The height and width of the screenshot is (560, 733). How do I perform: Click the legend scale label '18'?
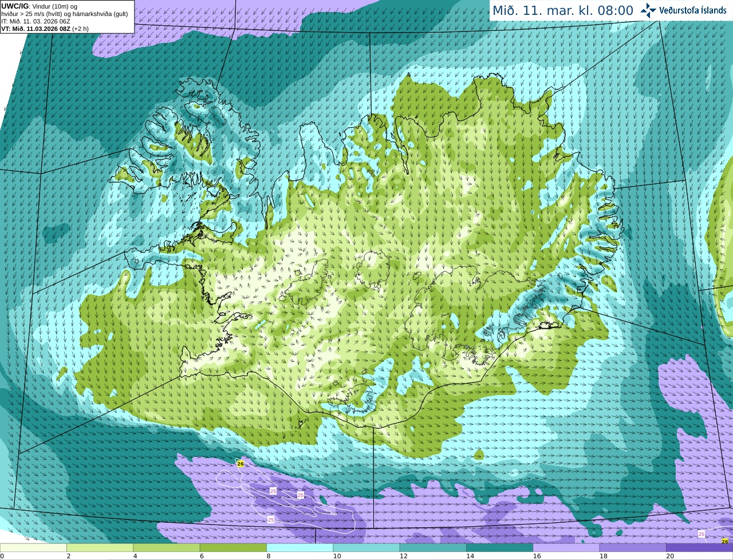(x=604, y=556)
